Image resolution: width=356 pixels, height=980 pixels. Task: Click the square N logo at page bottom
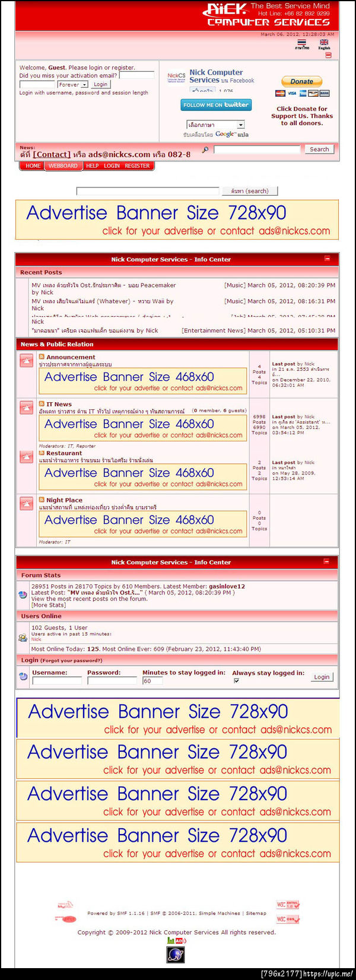coord(176,954)
